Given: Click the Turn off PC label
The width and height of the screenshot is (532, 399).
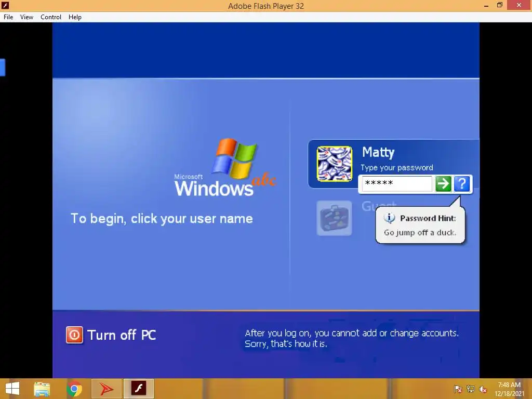Looking at the screenshot, I should click(122, 335).
